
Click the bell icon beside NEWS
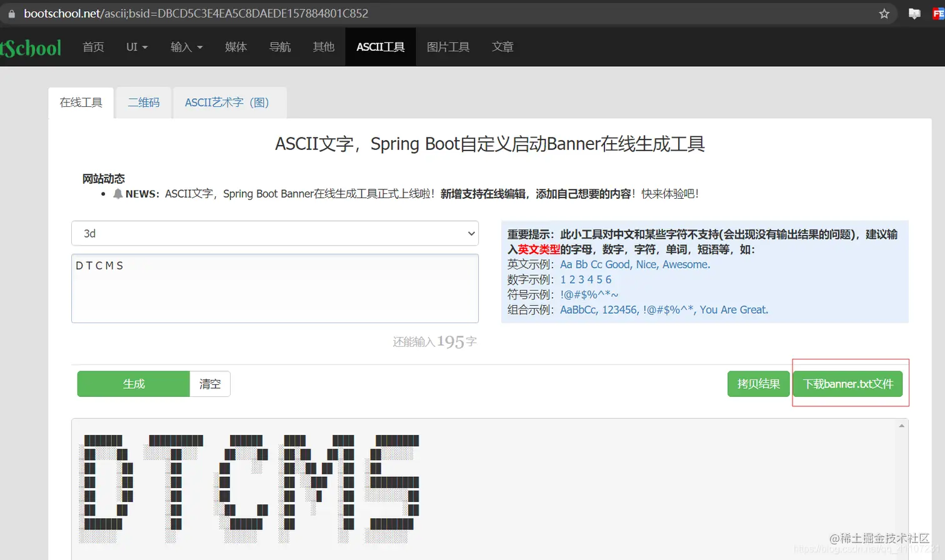117,194
